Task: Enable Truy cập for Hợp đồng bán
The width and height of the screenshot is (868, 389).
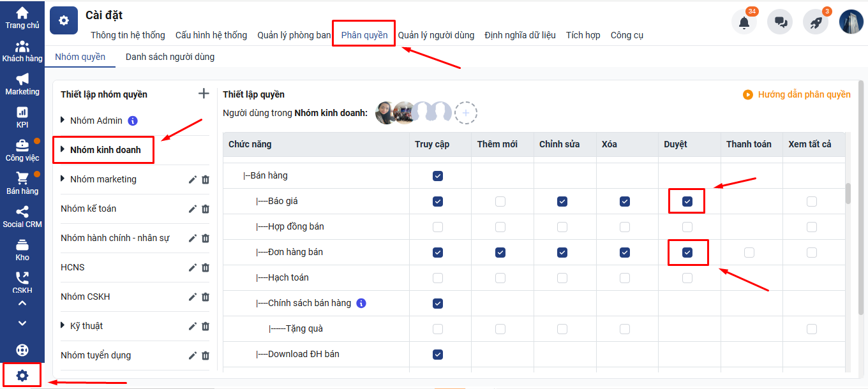Action: (x=437, y=227)
